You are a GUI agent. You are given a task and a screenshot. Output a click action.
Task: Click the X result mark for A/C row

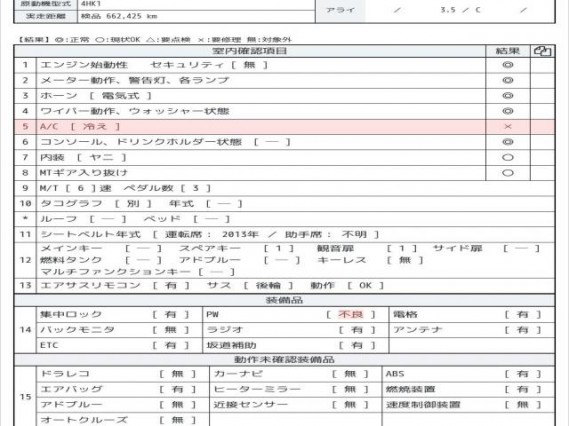pyautogui.click(x=508, y=127)
